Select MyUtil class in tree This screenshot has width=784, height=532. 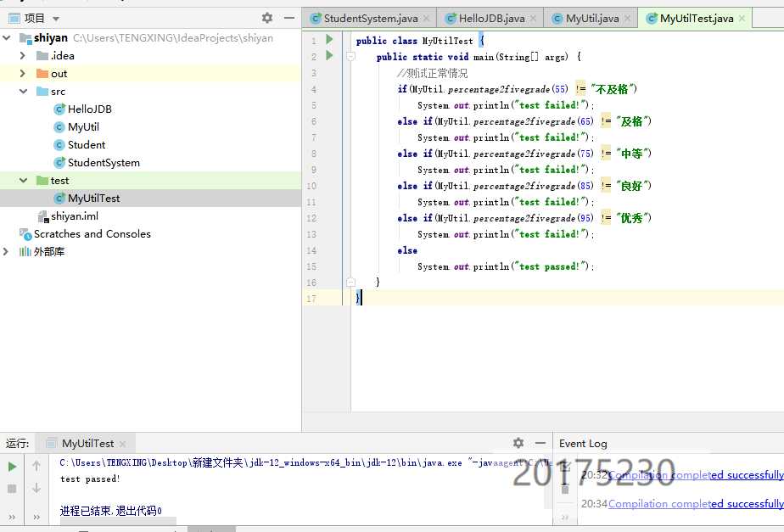pos(76,127)
